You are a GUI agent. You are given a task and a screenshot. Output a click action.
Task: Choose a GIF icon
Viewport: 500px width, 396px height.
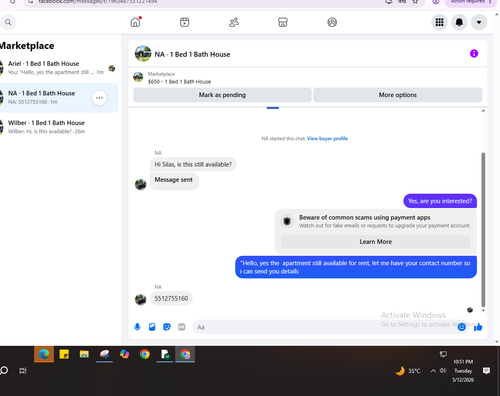pos(182,327)
